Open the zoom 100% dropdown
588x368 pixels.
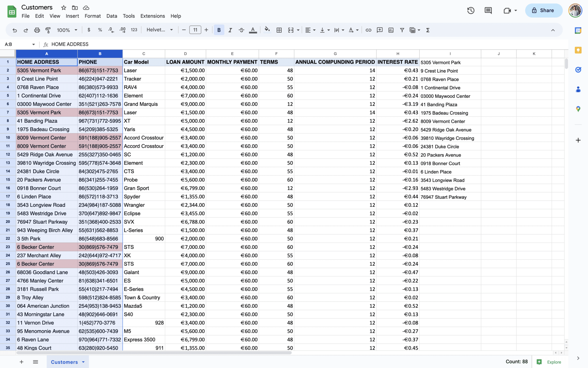tap(67, 30)
